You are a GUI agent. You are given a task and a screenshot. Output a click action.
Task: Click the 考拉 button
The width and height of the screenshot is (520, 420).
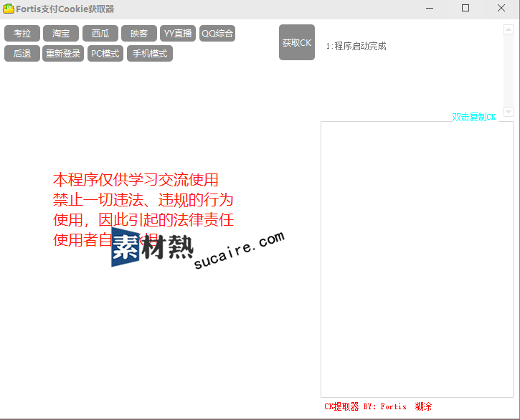coord(22,34)
